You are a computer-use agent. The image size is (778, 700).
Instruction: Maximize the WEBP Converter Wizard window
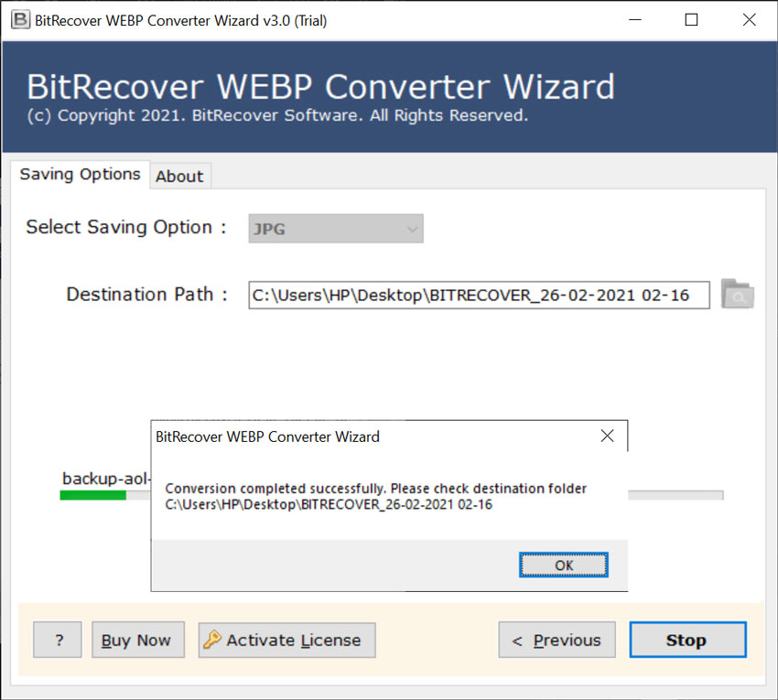click(691, 20)
